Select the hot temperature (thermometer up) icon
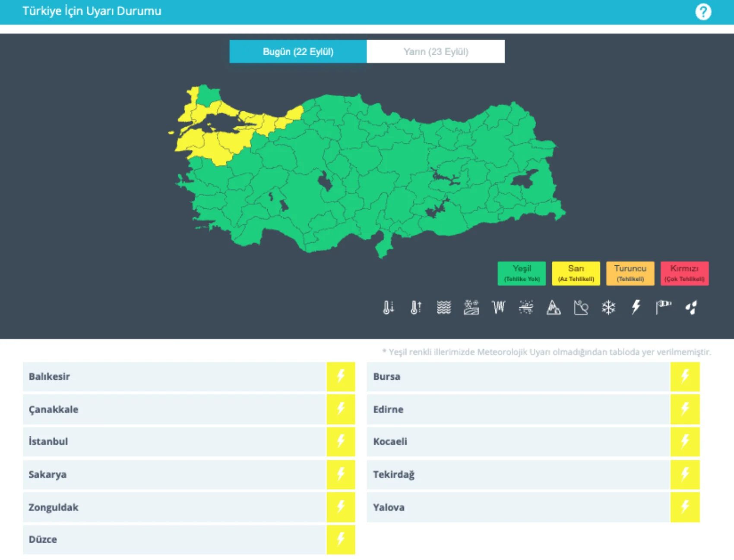Screen dimensions: 734x560 416,307
